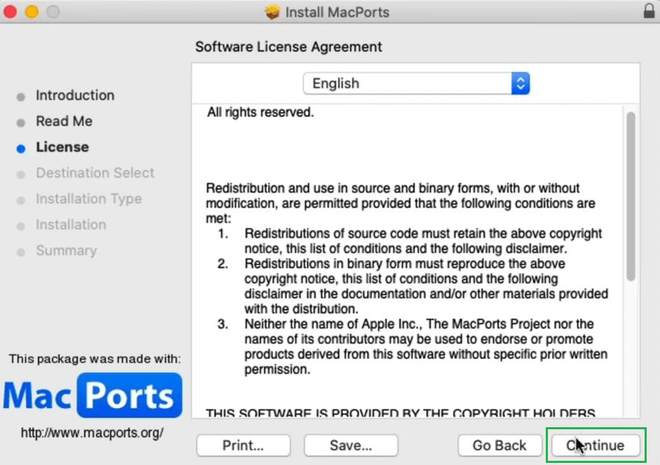660x465 pixels.
Task: Click the MacPorts logo image
Action: [93, 395]
